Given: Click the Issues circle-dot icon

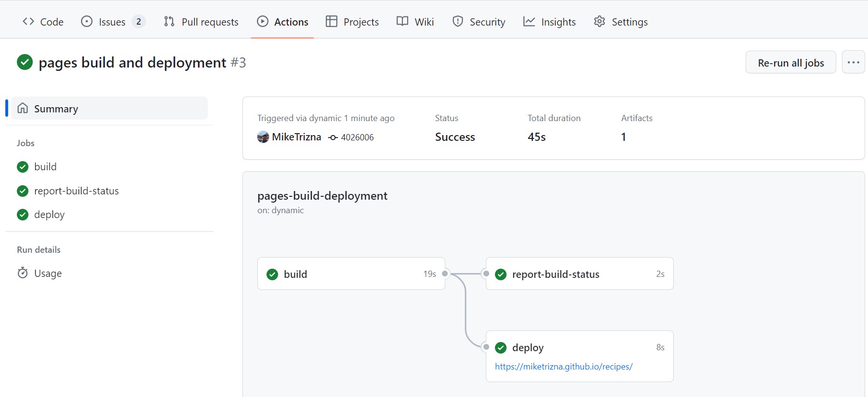Looking at the screenshot, I should [x=87, y=21].
